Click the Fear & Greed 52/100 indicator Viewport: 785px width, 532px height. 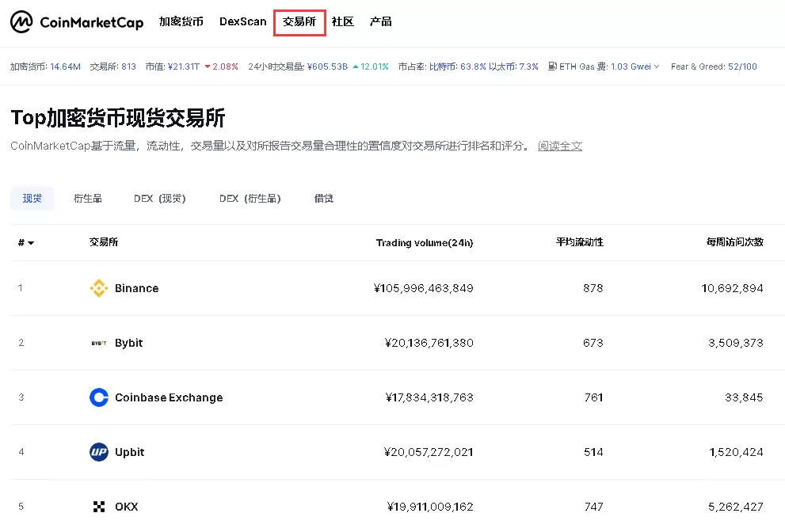click(x=714, y=67)
